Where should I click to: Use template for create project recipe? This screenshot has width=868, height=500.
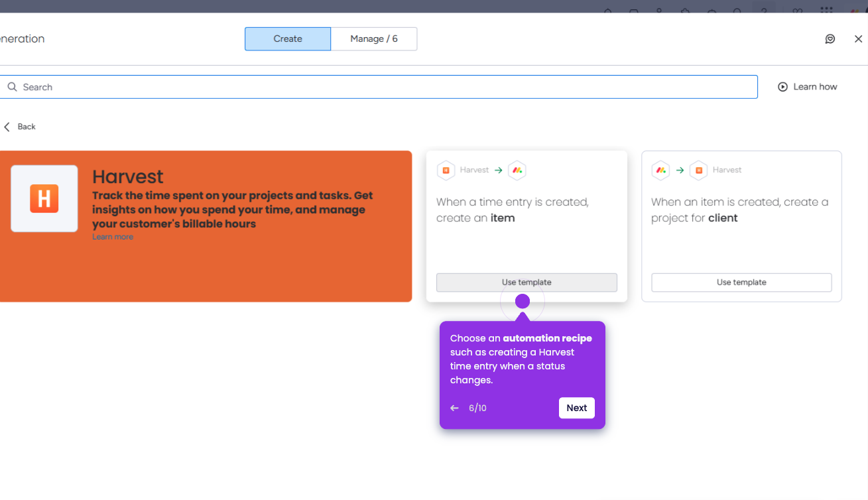741,282
